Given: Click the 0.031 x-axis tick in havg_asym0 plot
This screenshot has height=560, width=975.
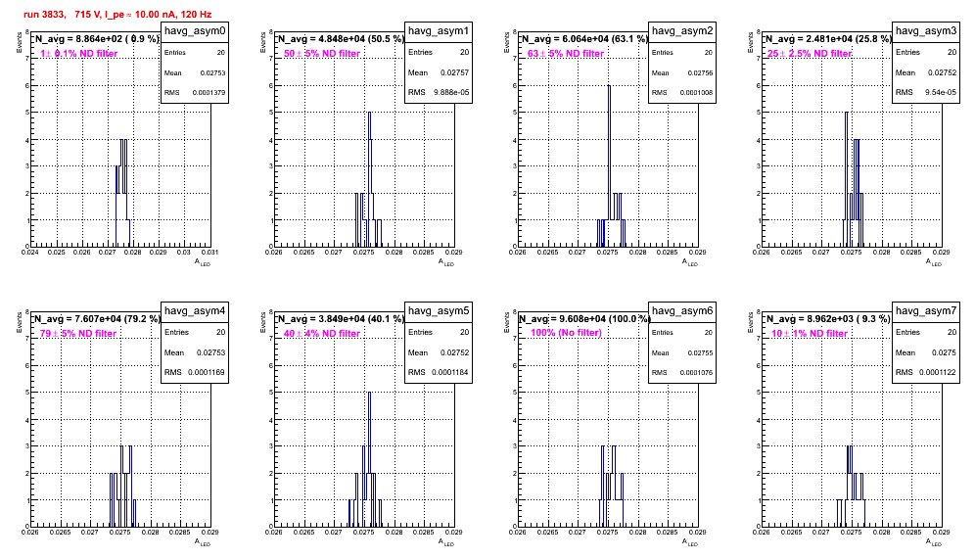Looking at the screenshot, I should click(x=210, y=253).
